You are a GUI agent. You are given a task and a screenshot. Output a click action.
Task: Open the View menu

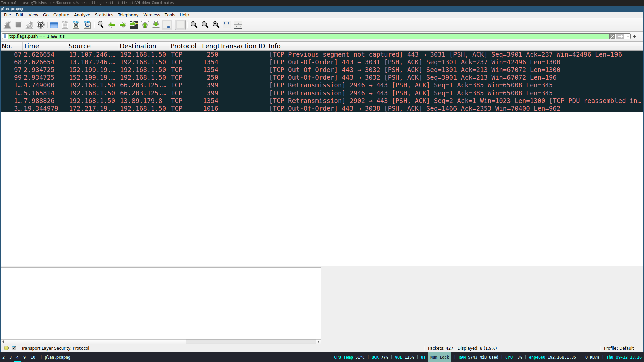click(x=33, y=15)
